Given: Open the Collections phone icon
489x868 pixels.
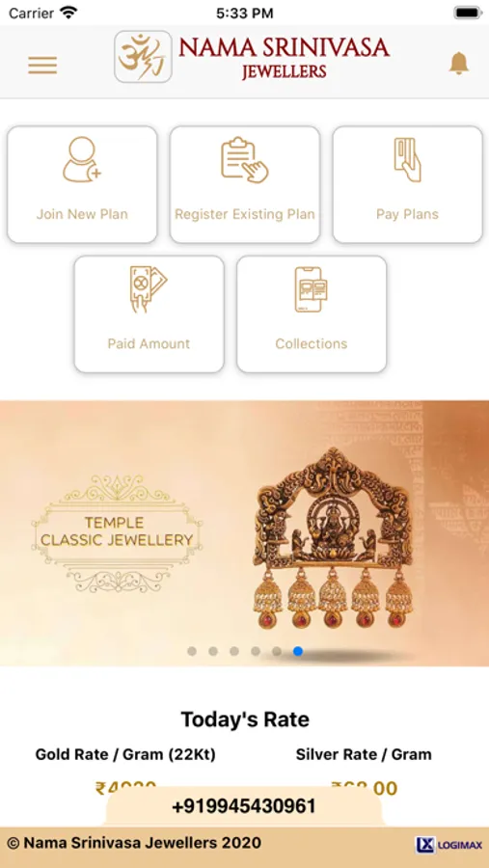Looking at the screenshot, I should [x=311, y=289].
